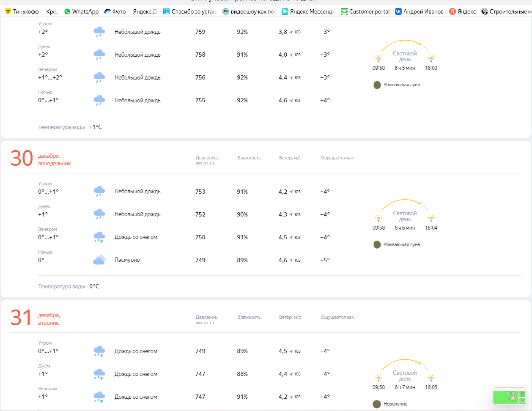This screenshot has height=411, width=532.
Task: Click the Световой день 6 ч 6 мин text
Action: [x=405, y=220]
